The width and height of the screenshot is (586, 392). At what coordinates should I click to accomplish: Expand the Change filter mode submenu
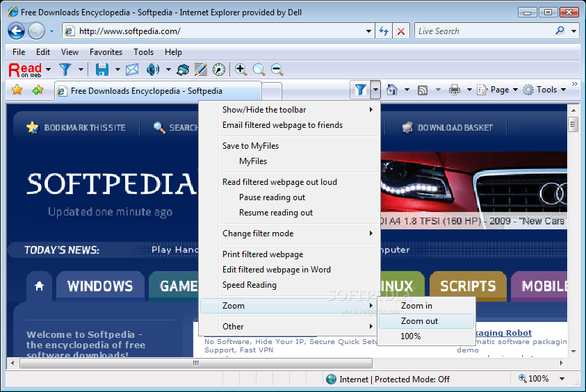tap(290, 233)
